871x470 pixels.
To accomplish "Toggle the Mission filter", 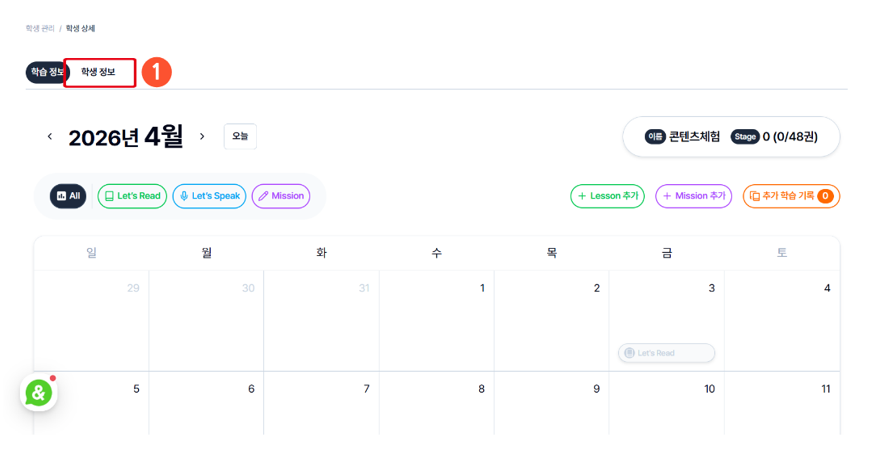I will (281, 196).
